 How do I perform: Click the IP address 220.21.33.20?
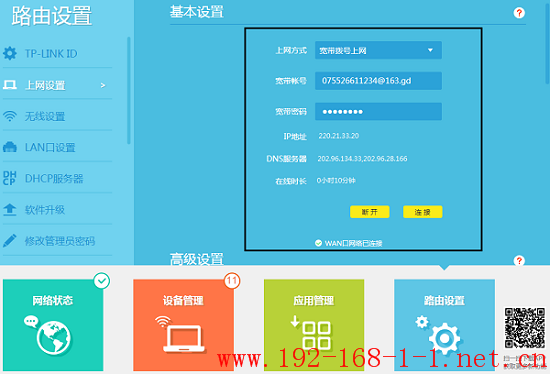click(338, 136)
